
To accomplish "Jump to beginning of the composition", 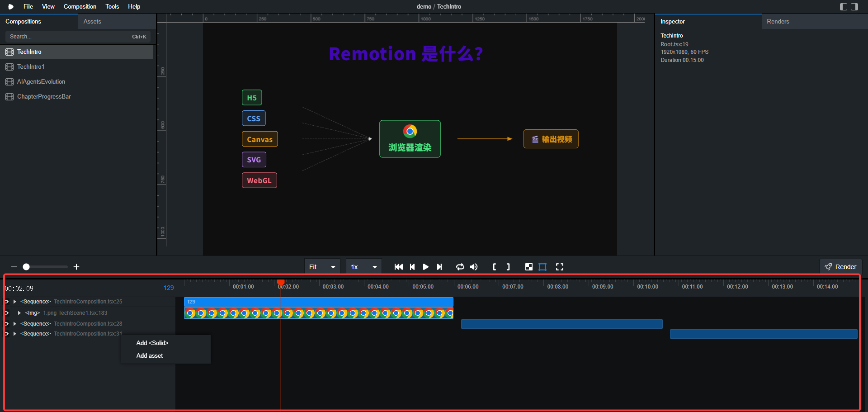I will click(x=398, y=267).
